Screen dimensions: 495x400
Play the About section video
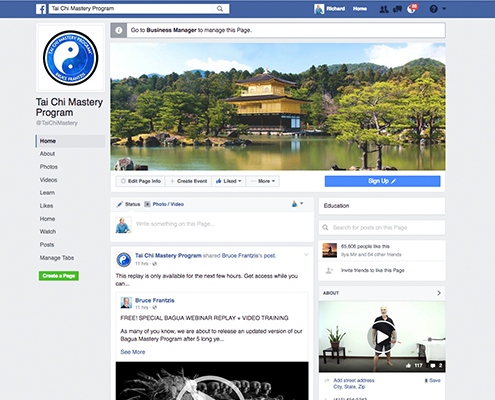pyautogui.click(x=382, y=337)
